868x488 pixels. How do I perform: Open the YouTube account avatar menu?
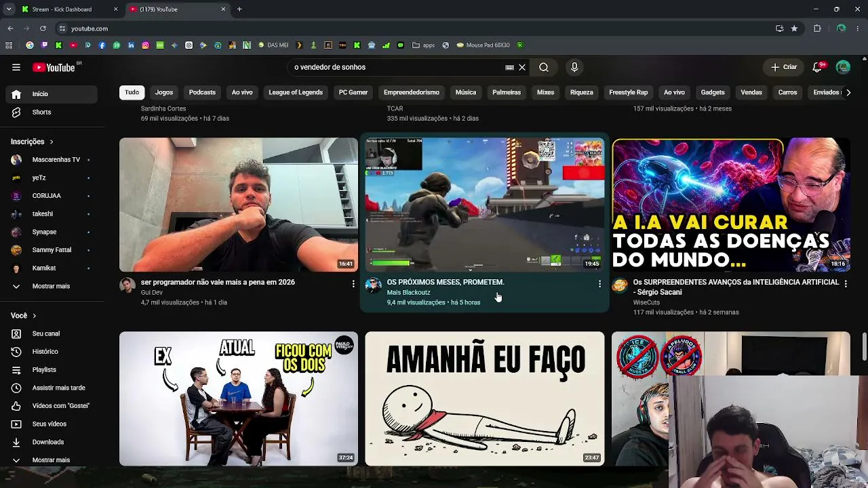tap(843, 67)
